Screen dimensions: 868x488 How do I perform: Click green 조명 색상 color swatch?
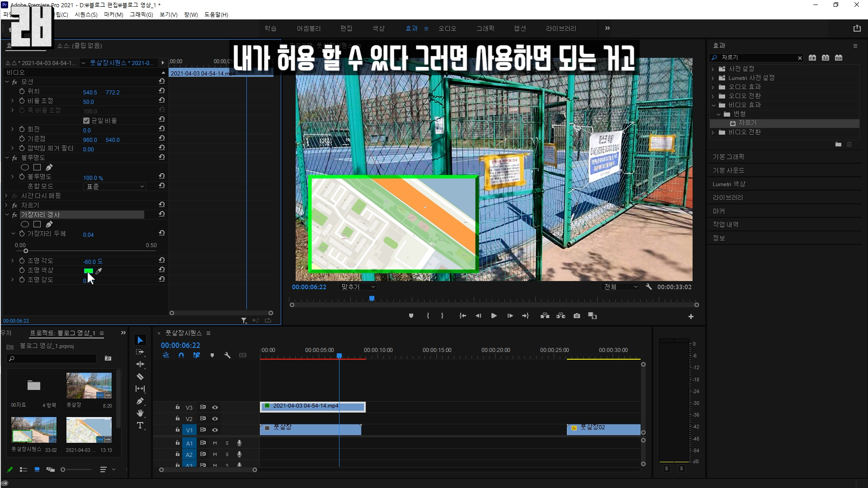click(x=88, y=271)
